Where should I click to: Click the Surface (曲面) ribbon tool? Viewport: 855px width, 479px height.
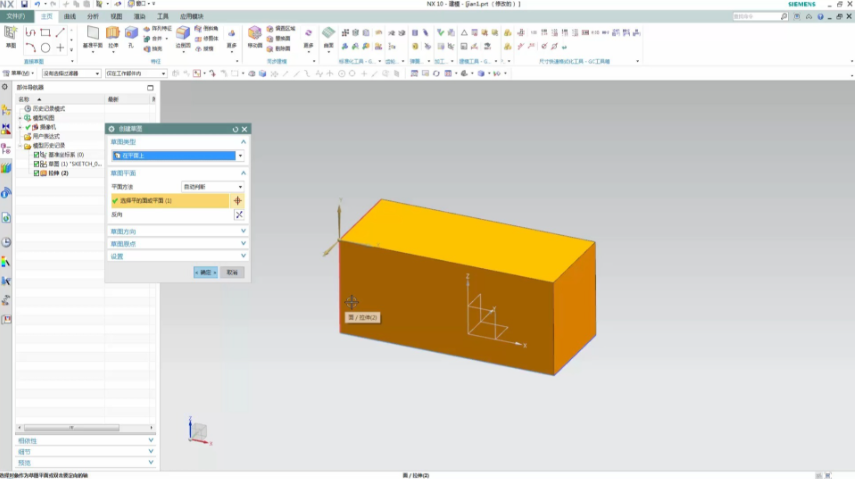point(328,37)
